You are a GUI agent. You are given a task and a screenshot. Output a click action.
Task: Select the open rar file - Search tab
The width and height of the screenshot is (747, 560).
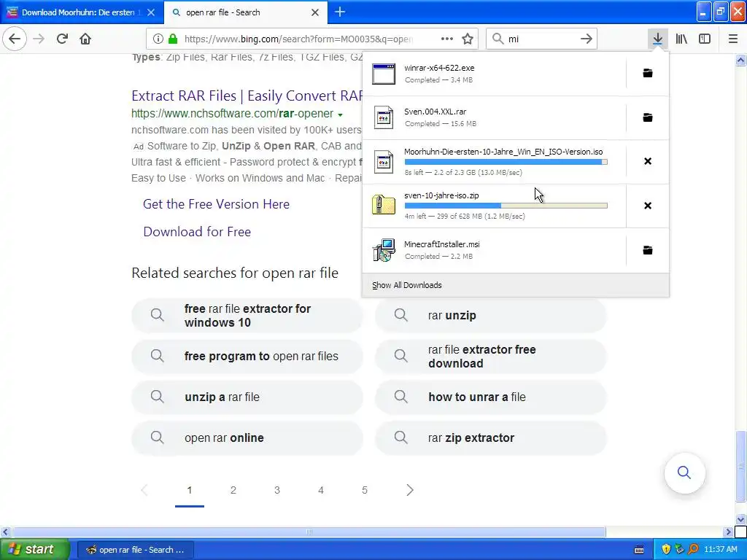point(222,12)
